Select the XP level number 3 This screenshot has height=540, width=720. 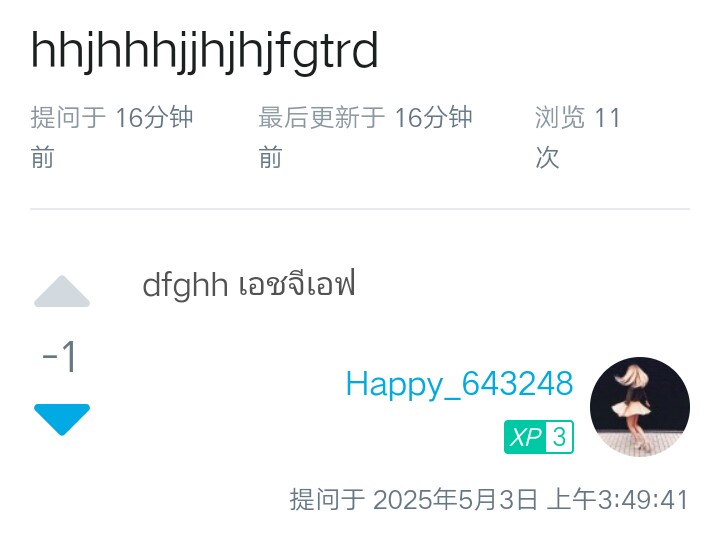[x=559, y=437]
